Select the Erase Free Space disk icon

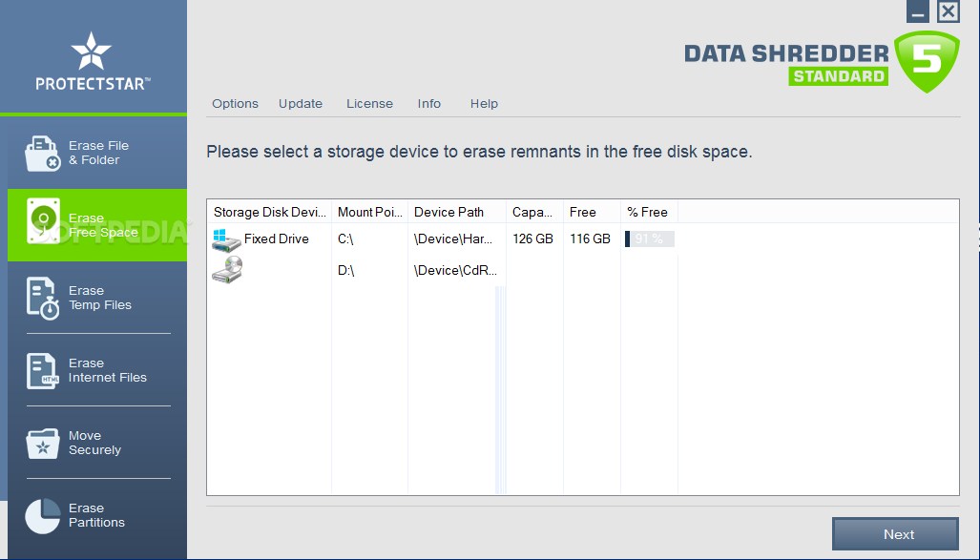(x=43, y=220)
